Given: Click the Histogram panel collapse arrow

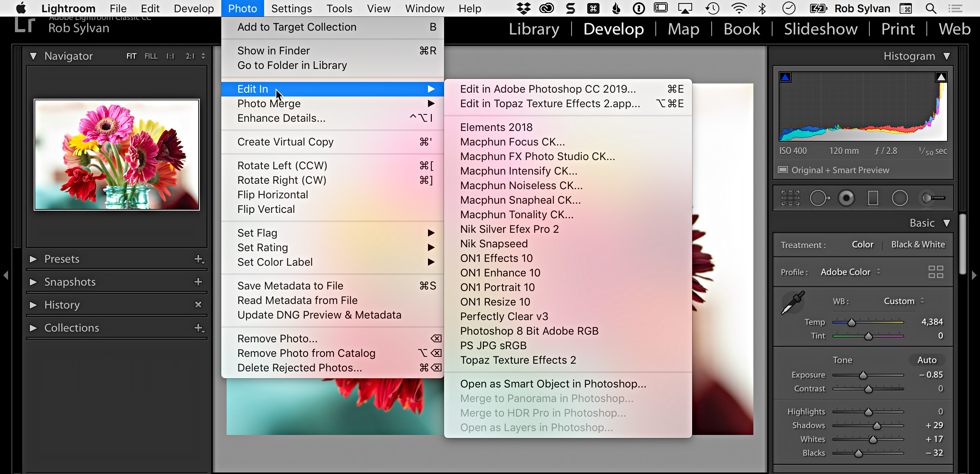Looking at the screenshot, I should (x=947, y=56).
